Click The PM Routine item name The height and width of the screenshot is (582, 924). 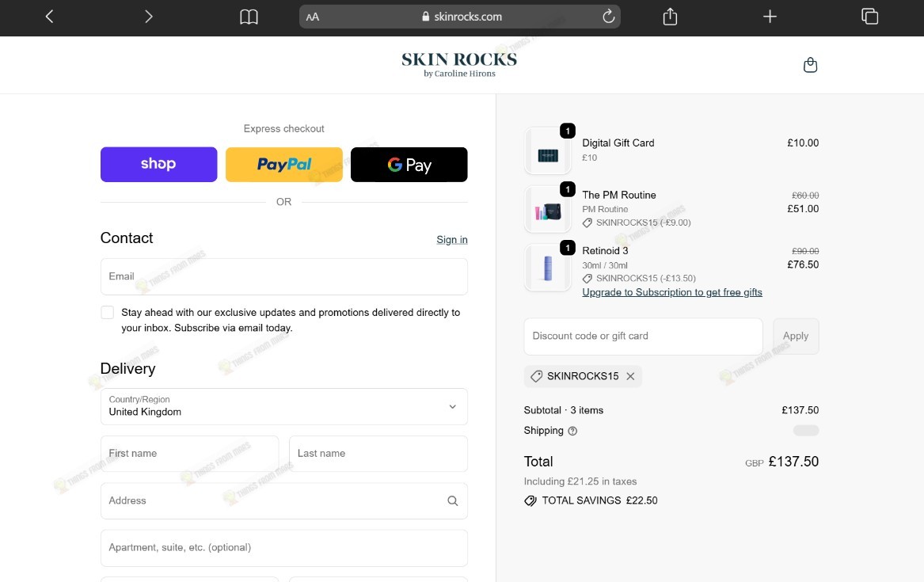pyautogui.click(x=618, y=195)
